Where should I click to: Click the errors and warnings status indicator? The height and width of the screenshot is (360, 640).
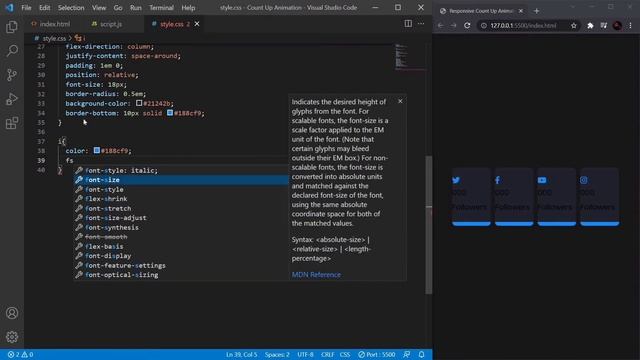click(20, 354)
